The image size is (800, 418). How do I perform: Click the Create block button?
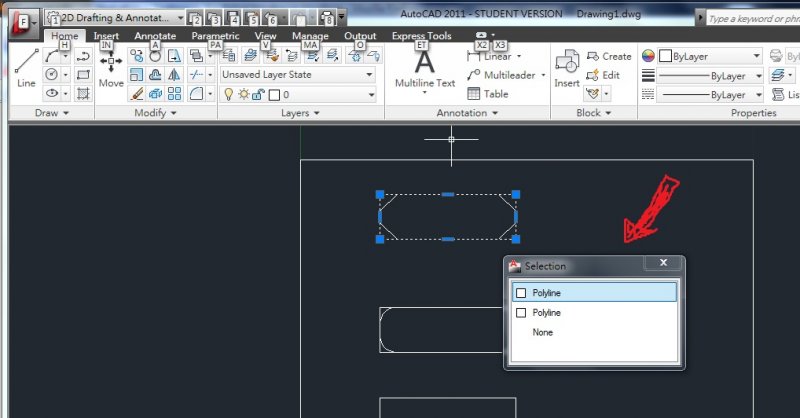[609, 57]
